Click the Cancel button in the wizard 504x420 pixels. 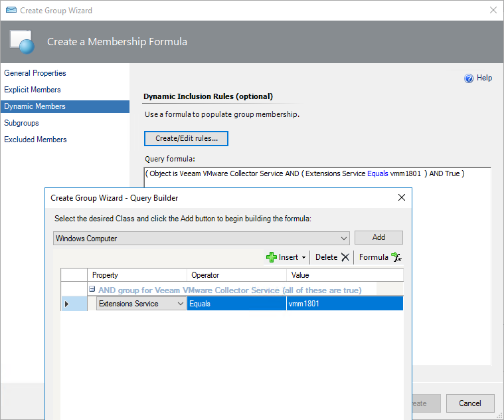(470, 403)
